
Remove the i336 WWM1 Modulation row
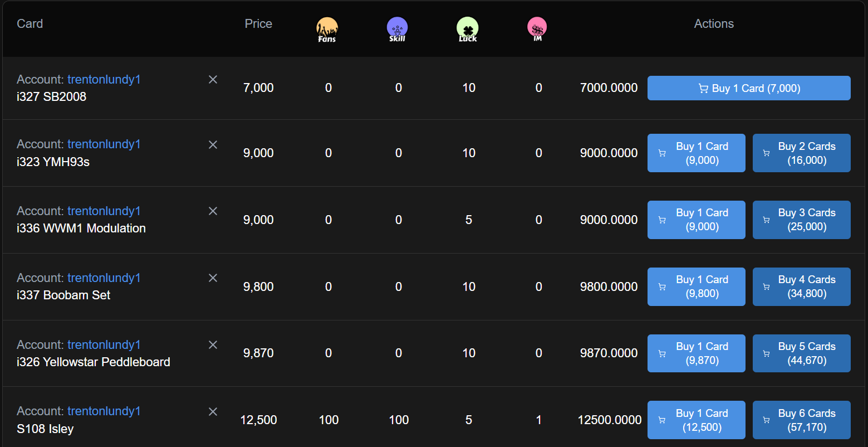click(213, 211)
